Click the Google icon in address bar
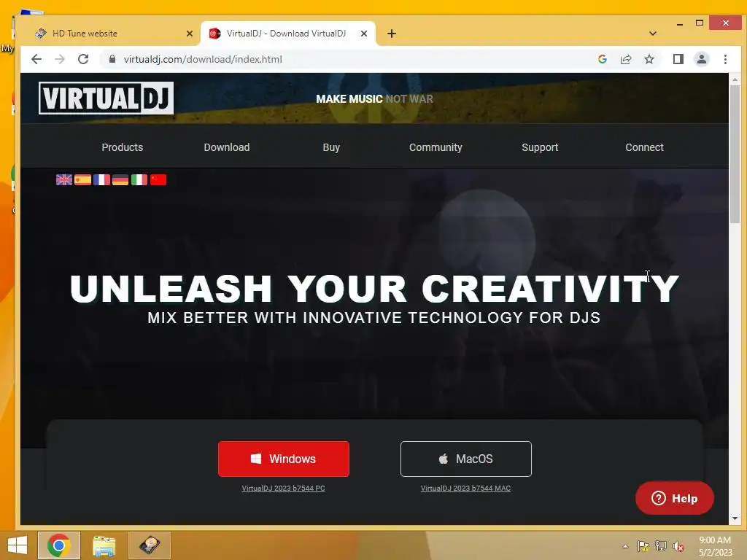The width and height of the screenshot is (747, 560). click(602, 59)
